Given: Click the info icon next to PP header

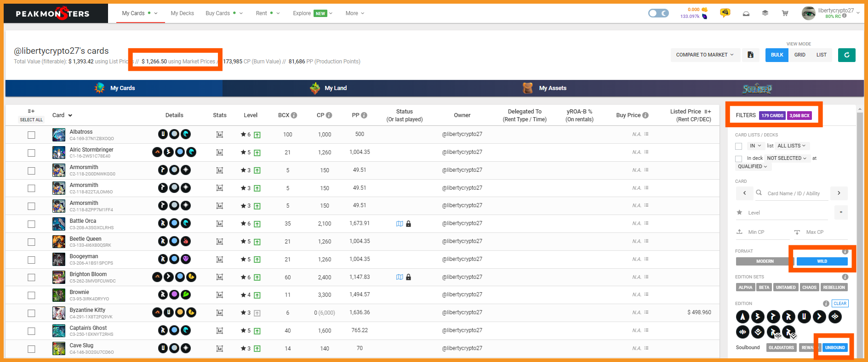Looking at the screenshot, I should point(364,115).
